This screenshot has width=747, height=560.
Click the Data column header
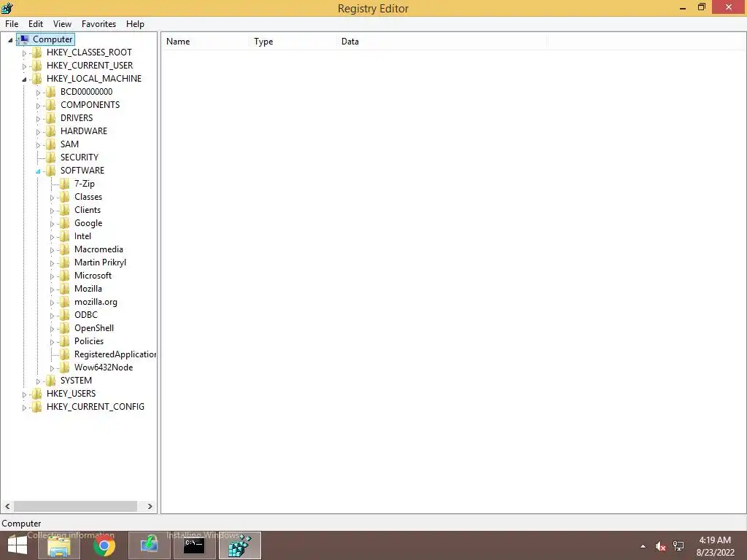pos(441,42)
